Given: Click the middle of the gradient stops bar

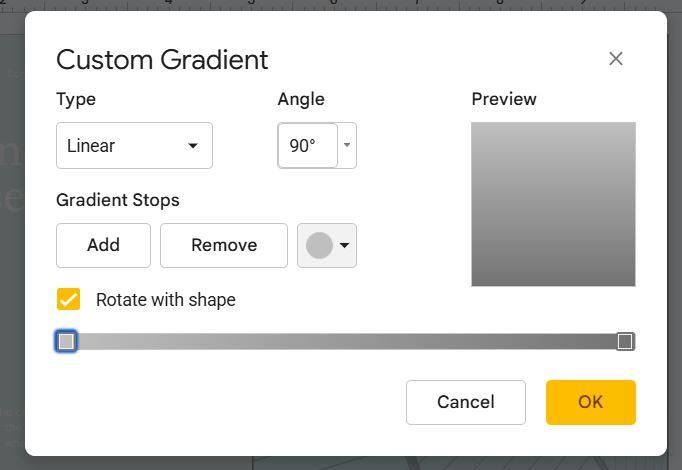Looking at the screenshot, I should pos(345,341).
